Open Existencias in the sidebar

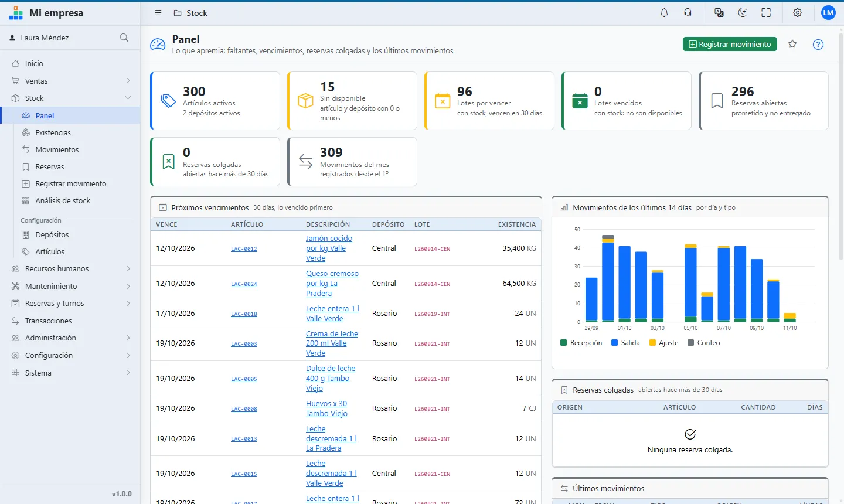(53, 132)
